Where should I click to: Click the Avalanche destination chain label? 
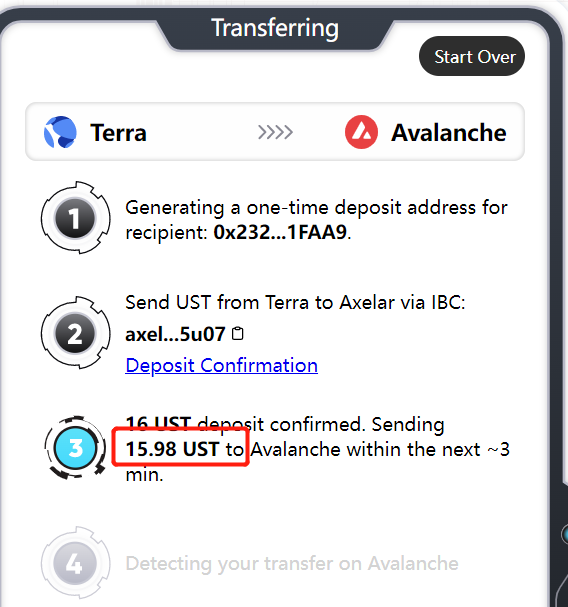[448, 132]
